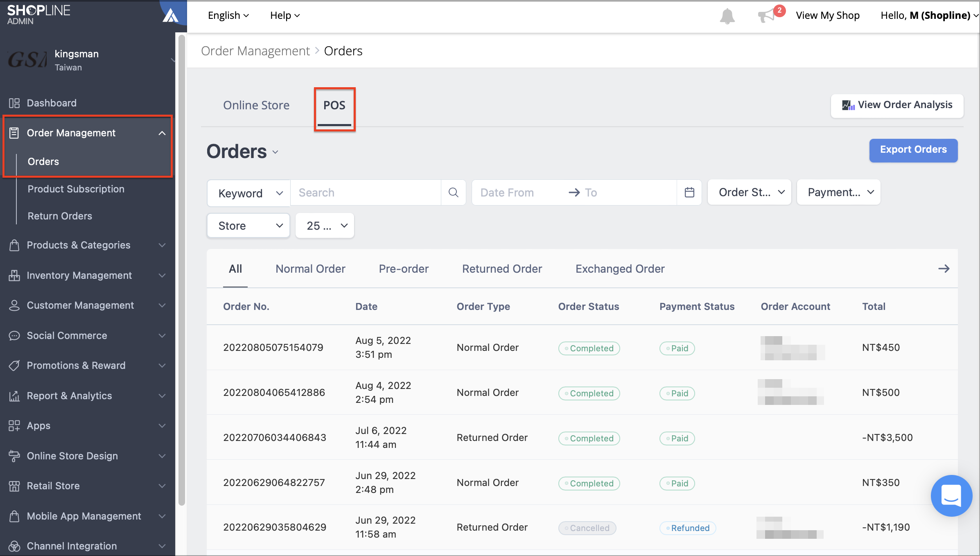The width and height of the screenshot is (980, 556).
Task: Open the Hello, M (Shopline) account menu
Action: pos(929,16)
